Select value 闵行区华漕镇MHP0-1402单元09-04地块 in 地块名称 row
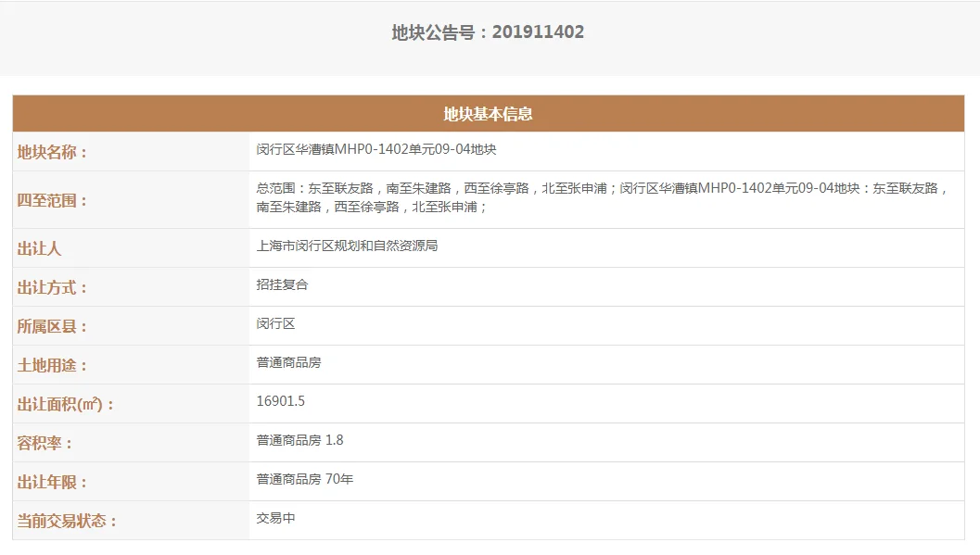980x555 pixels. click(x=376, y=149)
